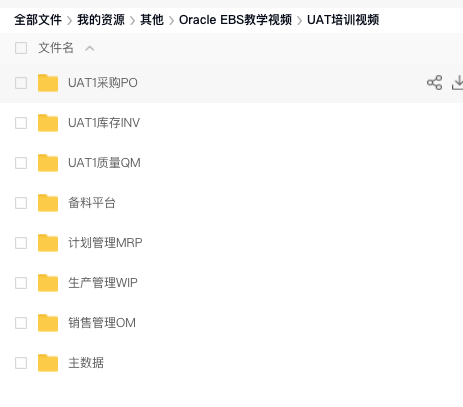
Task: Select the 主数据 row checkbox
Action: coord(21,363)
